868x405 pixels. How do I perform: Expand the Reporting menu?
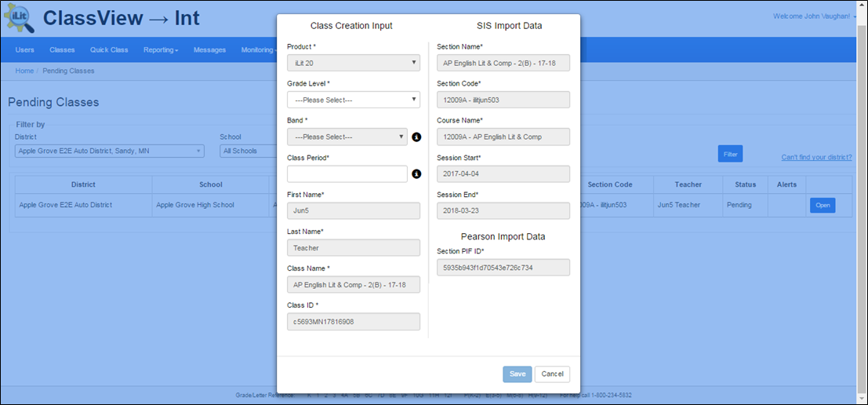pos(160,50)
